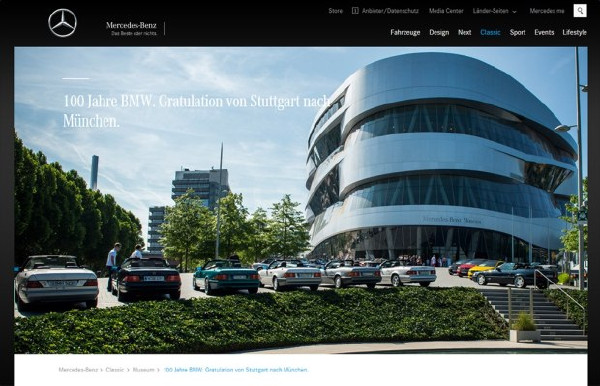Go to the Media Center

[x=446, y=11]
